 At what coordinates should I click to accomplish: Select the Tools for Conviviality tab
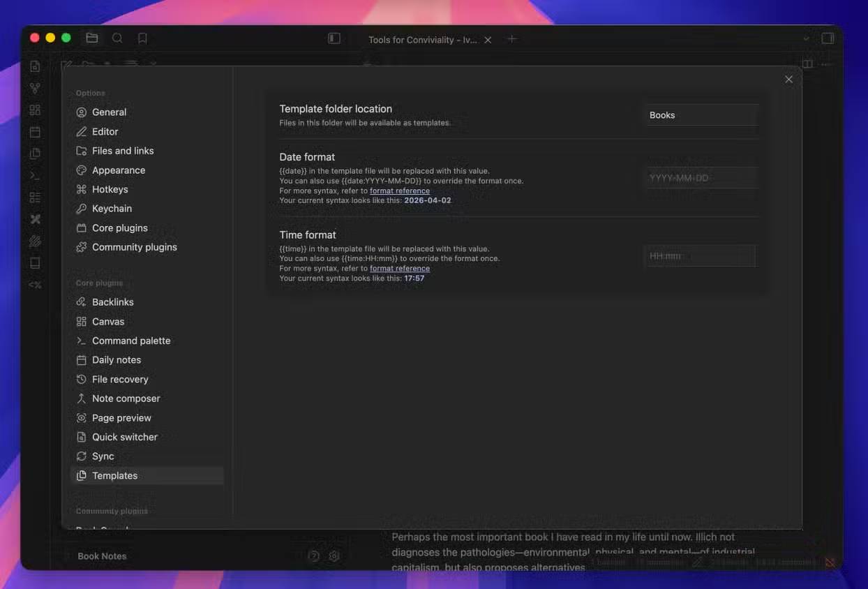(423, 40)
